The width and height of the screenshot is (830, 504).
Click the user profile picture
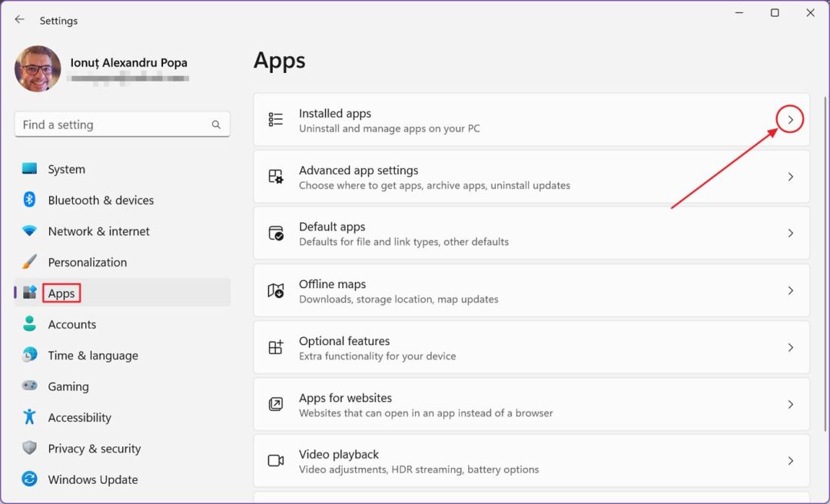[38, 69]
